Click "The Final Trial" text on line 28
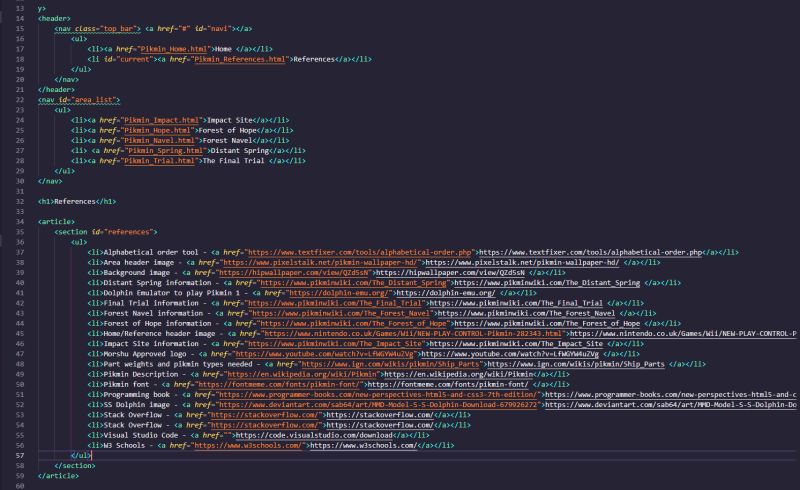Image resolution: width=800 pixels, height=490 pixels. click(x=233, y=161)
